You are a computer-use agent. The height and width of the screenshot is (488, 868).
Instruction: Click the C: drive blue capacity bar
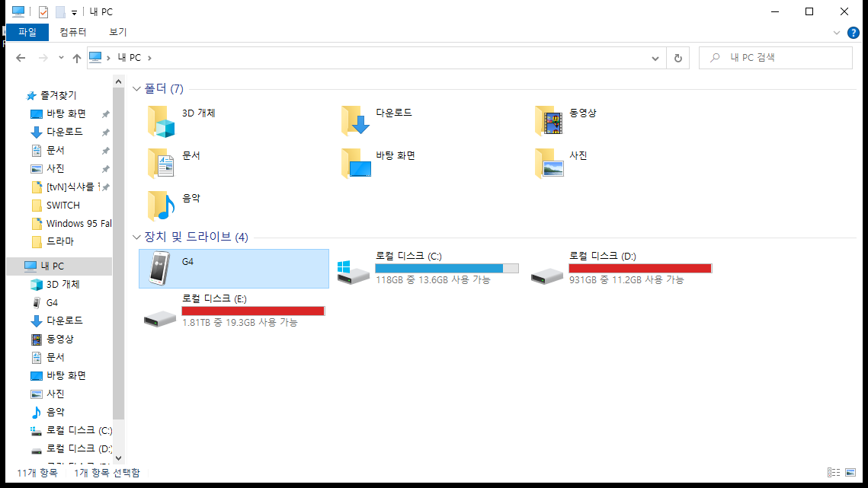tap(447, 268)
